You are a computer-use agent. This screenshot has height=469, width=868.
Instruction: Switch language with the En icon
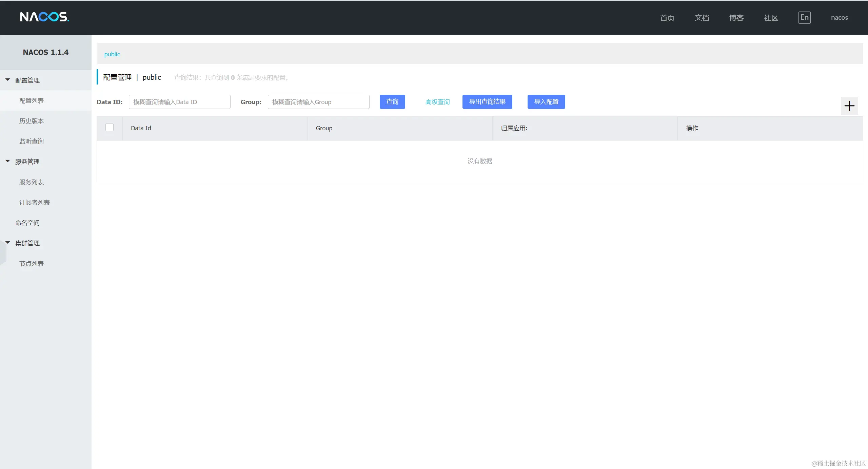(x=804, y=18)
